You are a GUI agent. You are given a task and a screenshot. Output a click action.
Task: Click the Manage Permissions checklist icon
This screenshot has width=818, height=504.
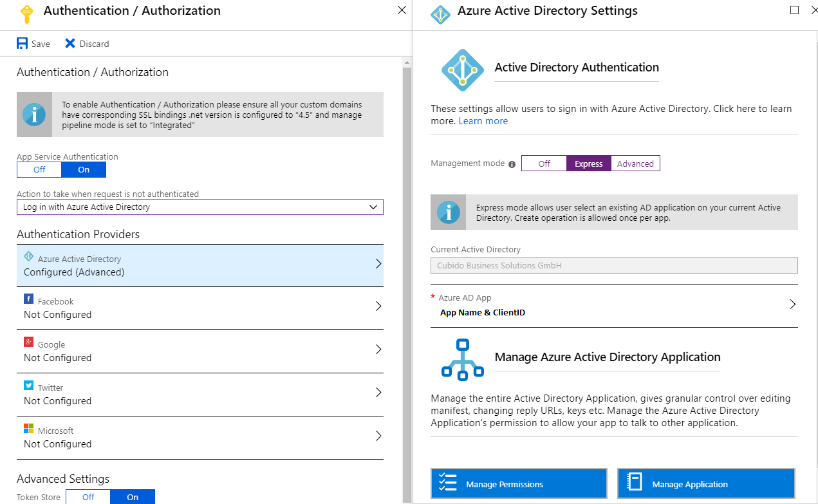click(447, 483)
